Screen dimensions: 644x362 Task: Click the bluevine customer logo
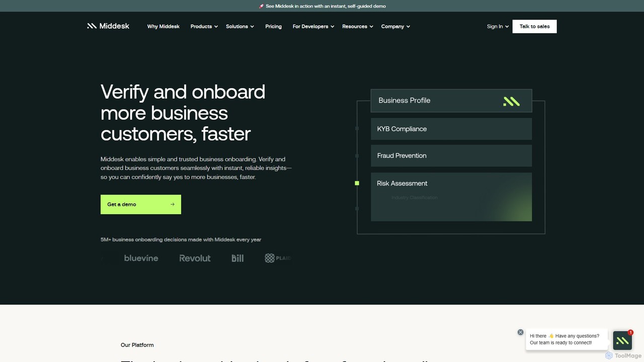click(x=141, y=258)
